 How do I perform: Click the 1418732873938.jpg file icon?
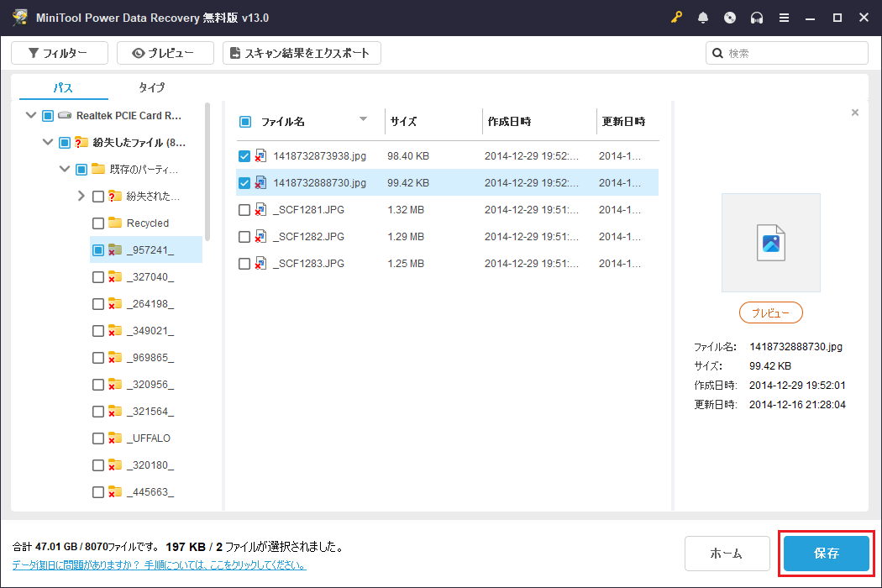coord(260,156)
